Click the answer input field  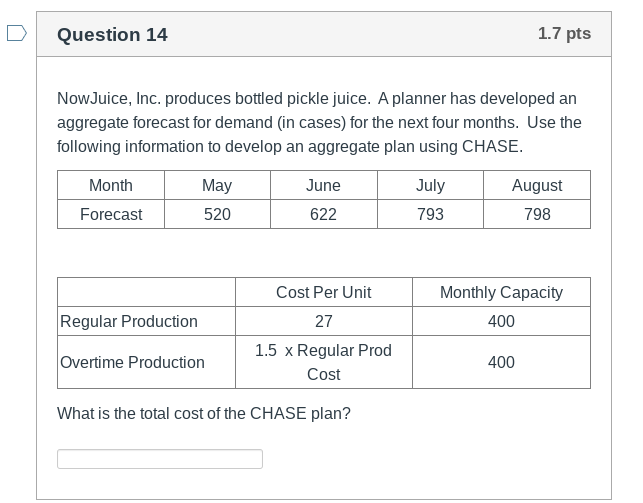(x=160, y=459)
